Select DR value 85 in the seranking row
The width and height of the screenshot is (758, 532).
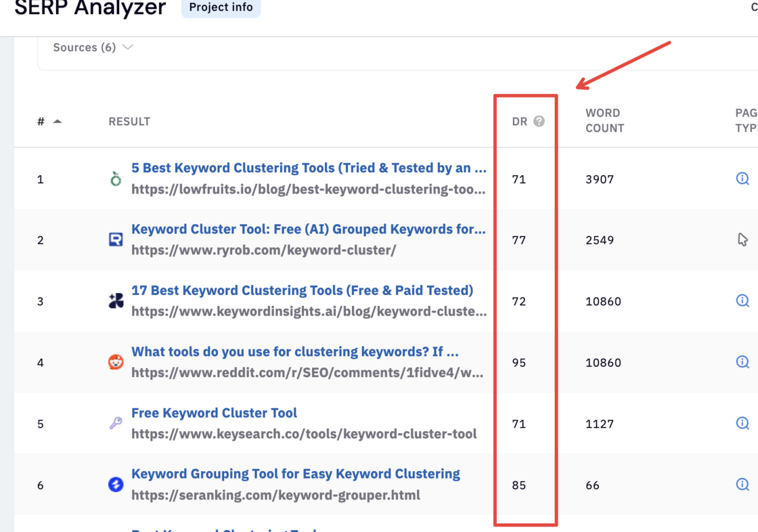[518, 485]
